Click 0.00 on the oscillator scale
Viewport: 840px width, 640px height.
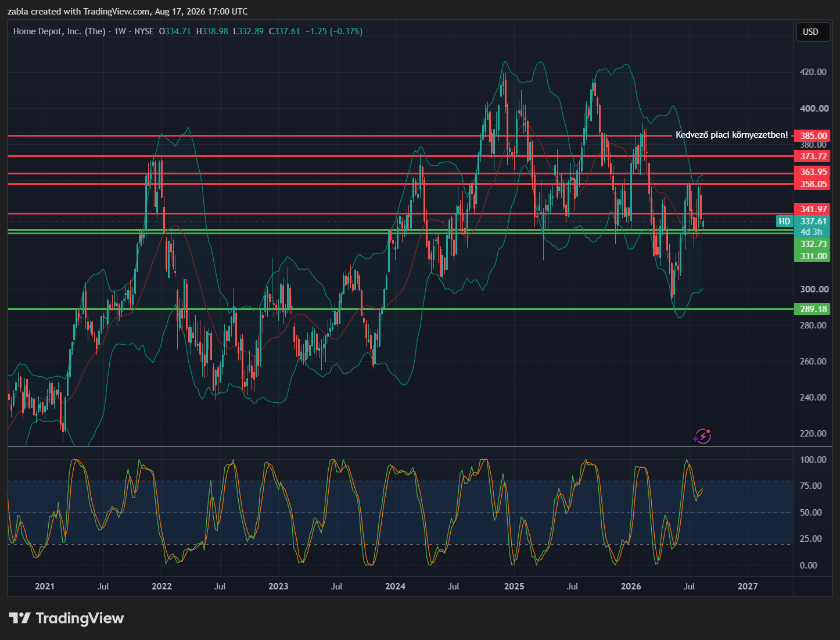point(809,565)
